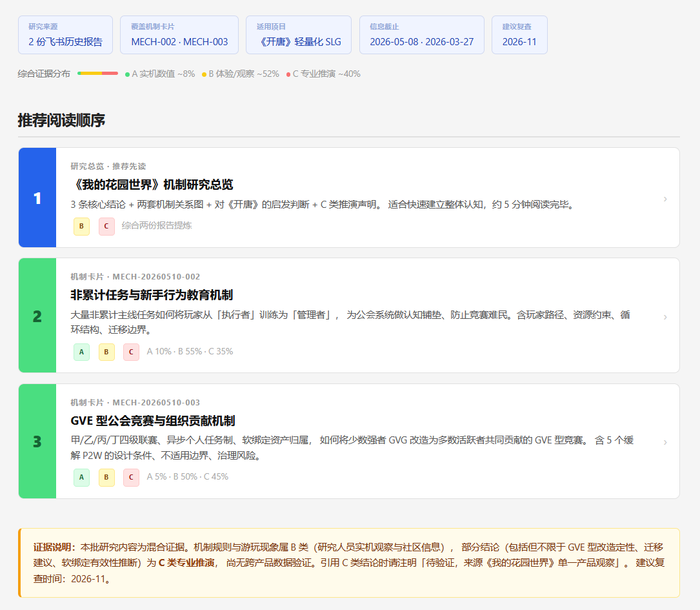The width and height of the screenshot is (700, 610).
Task: Click A tag on MECH-20260510-002 card
Action: tap(82, 352)
